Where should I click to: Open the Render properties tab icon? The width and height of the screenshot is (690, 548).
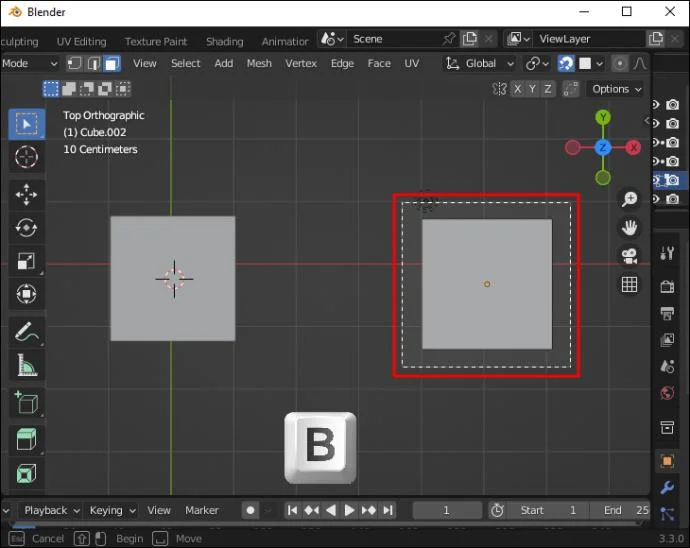point(667,287)
